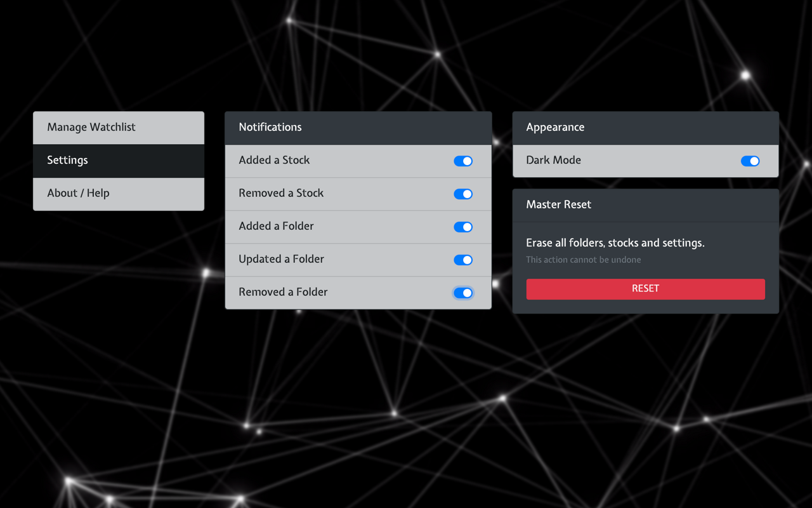The image size is (812, 508).
Task: Click the Appearance panel header
Action: (x=646, y=128)
